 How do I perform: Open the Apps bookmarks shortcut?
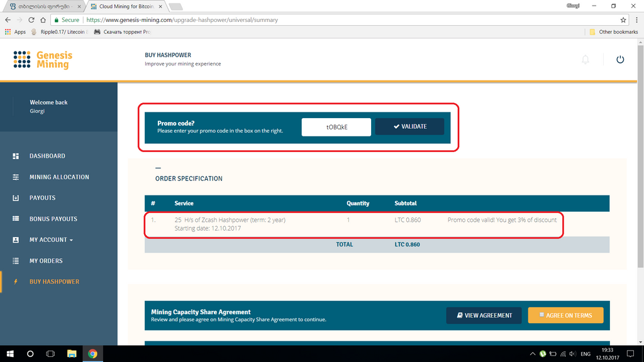tap(15, 31)
